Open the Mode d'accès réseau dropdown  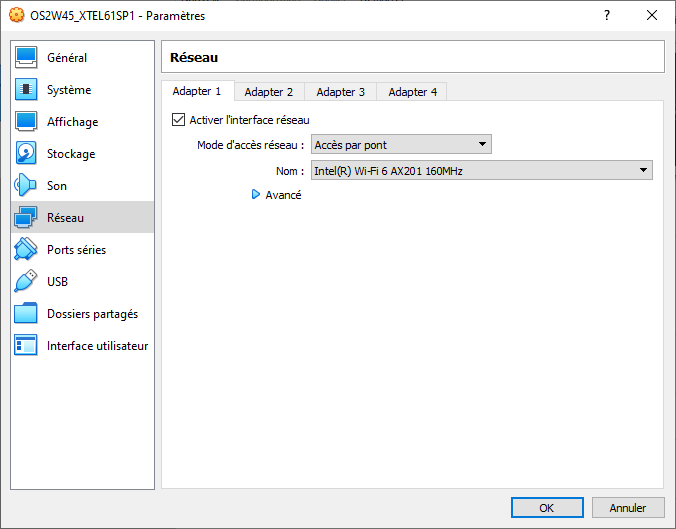pyautogui.click(x=401, y=145)
